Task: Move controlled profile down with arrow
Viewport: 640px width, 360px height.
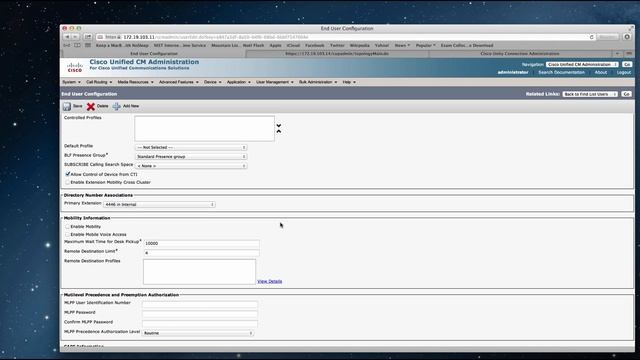Action: point(279,126)
